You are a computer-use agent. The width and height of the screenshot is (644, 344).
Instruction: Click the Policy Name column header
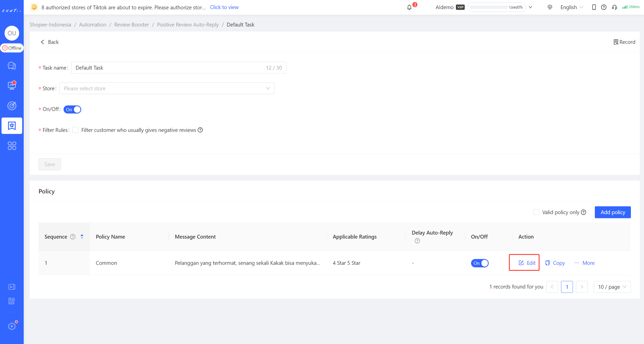point(110,237)
